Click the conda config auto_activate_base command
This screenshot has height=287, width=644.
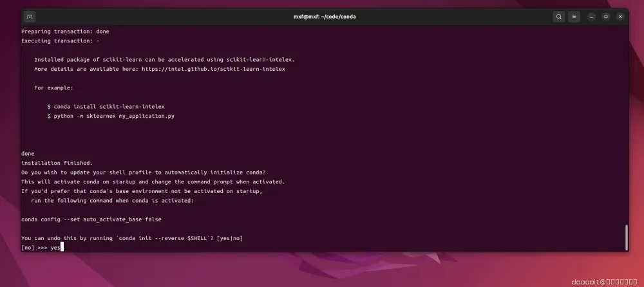[91, 219]
